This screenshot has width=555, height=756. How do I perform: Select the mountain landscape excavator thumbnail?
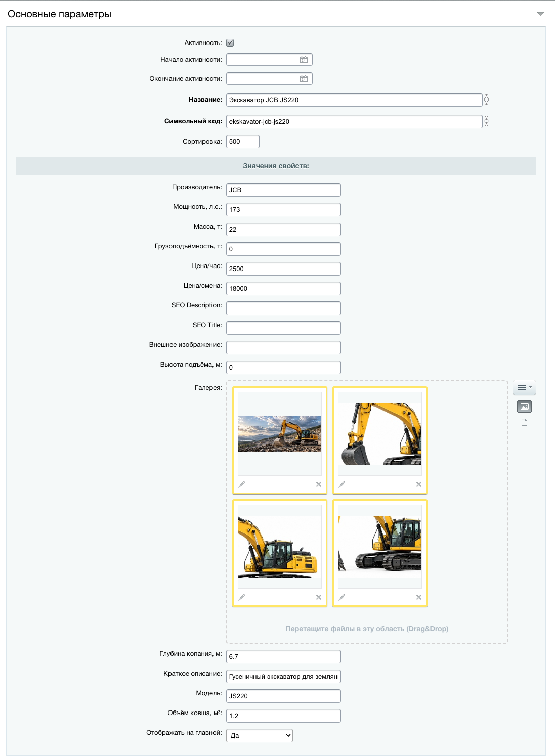click(x=280, y=434)
